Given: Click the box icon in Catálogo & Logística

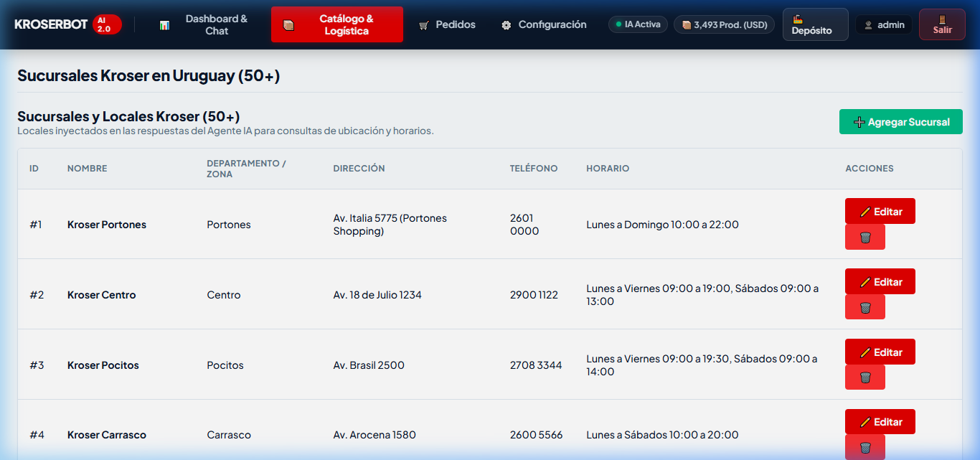Looking at the screenshot, I should click(x=288, y=25).
